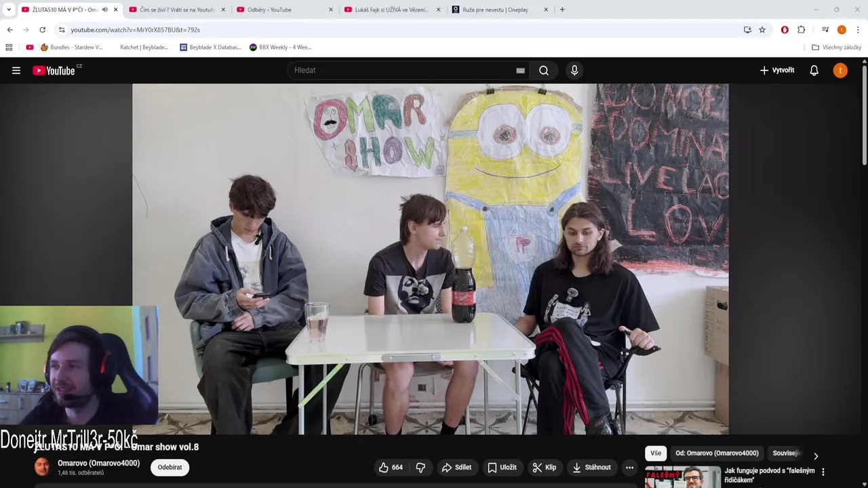Open the apps grid in the bookmarks bar
This screenshot has width=868, height=488.
tap(9, 47)
